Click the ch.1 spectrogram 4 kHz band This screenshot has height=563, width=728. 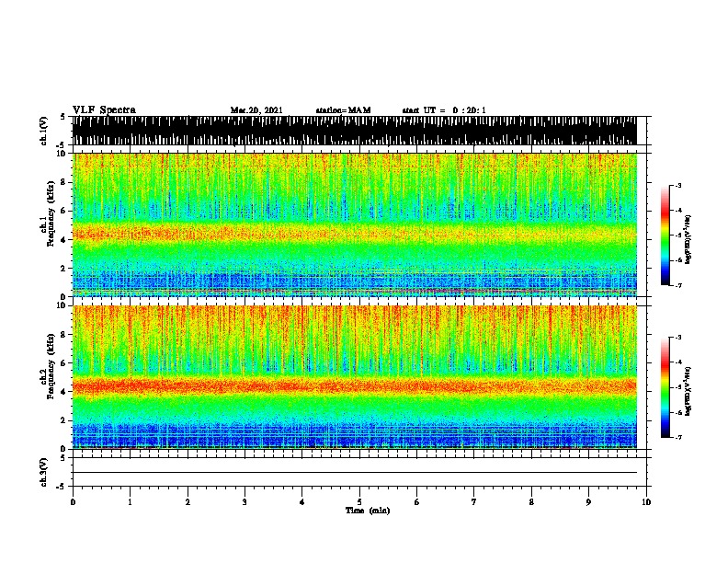354,232
